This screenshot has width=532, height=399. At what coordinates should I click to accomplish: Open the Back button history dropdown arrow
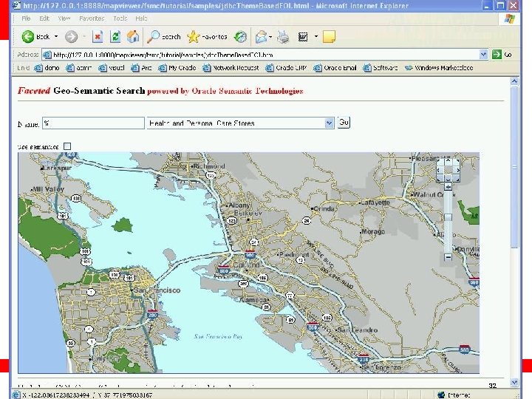coord(56,36)
